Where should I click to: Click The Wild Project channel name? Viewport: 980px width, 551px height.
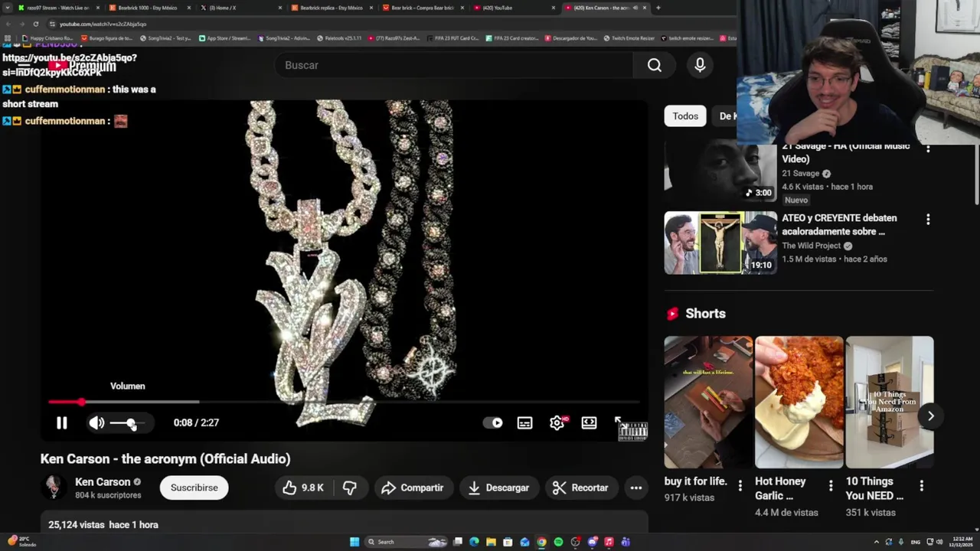coord(812,246)
